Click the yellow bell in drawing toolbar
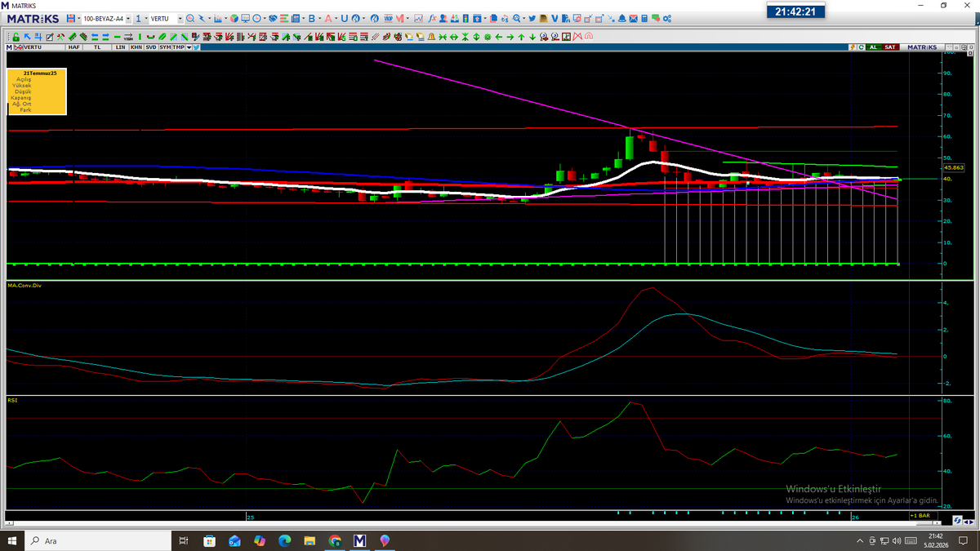 coord(431,37)
